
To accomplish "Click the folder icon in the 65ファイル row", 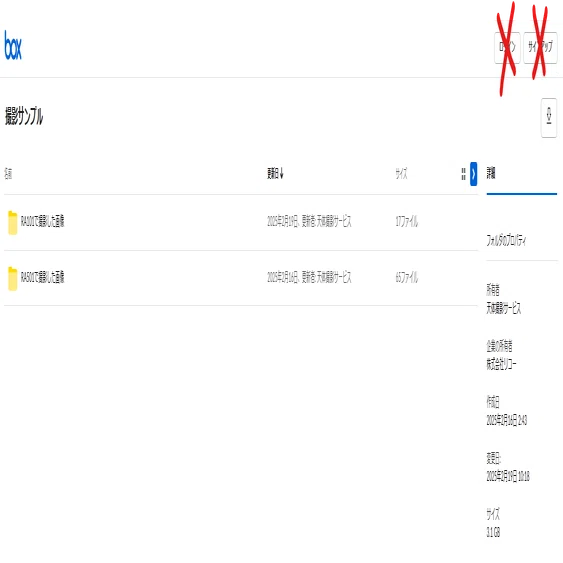I will (13, 278).
